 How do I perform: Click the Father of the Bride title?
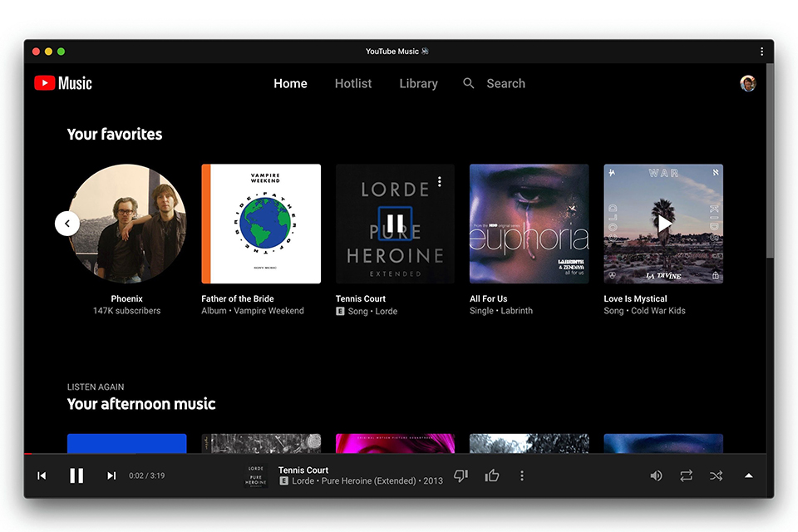pos(238,299)
